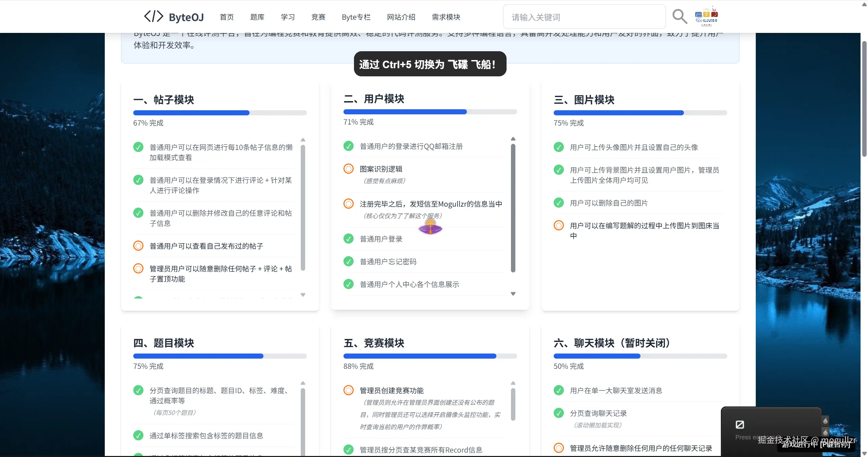Go to Byte专栏 link

coord(356,17)
